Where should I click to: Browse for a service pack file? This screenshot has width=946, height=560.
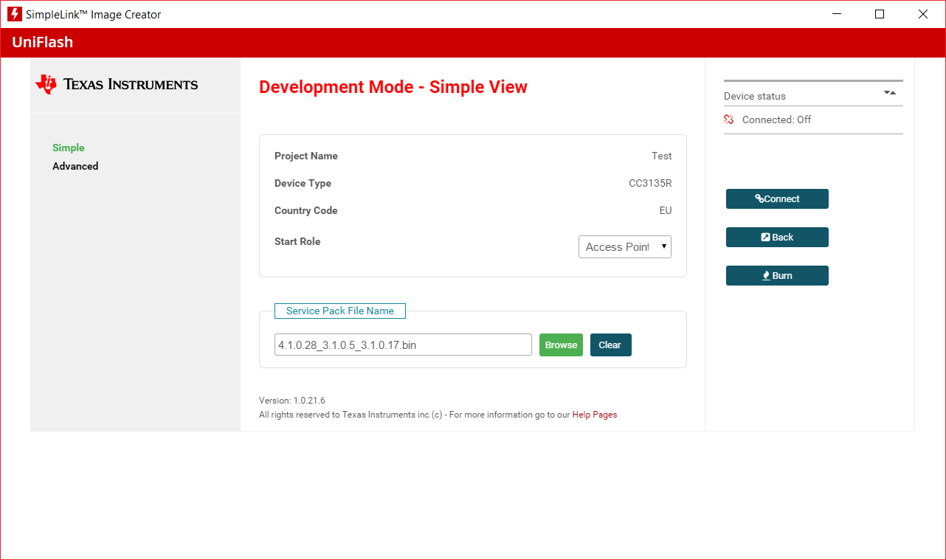[x=561, y=345]
